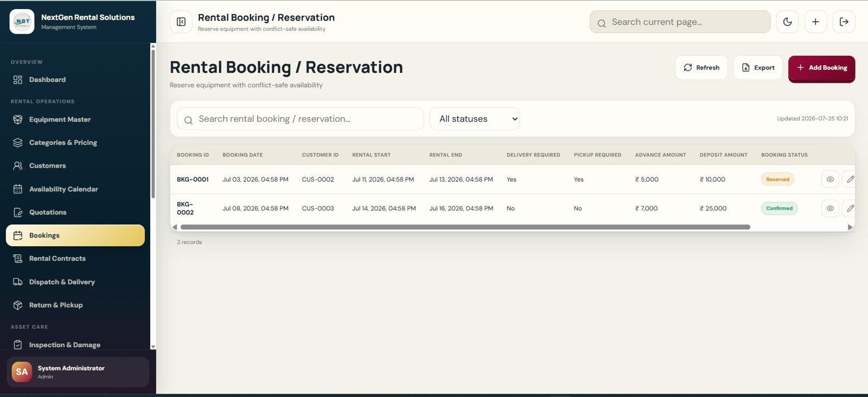The height and width of the screenshot is (397, 868).
Task: Click the Reserved status badge
Action: (777, 180)
